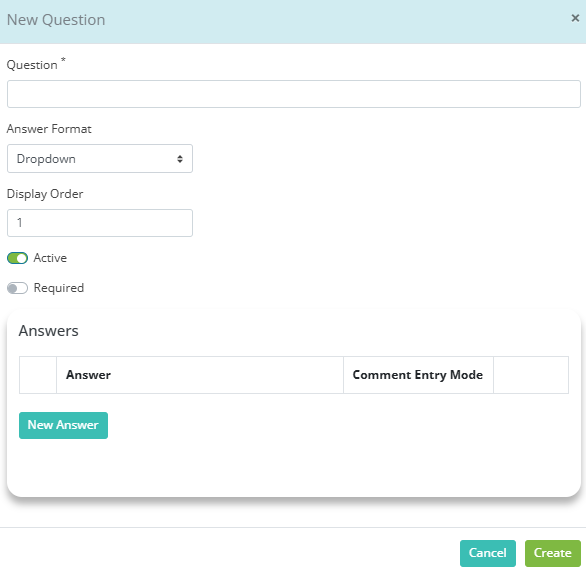Click the New Question dialog title

click(56, 20)
